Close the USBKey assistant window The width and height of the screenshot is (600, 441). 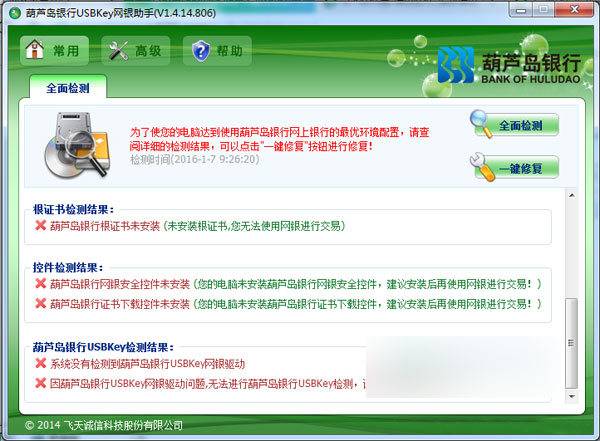pos(574,10)
